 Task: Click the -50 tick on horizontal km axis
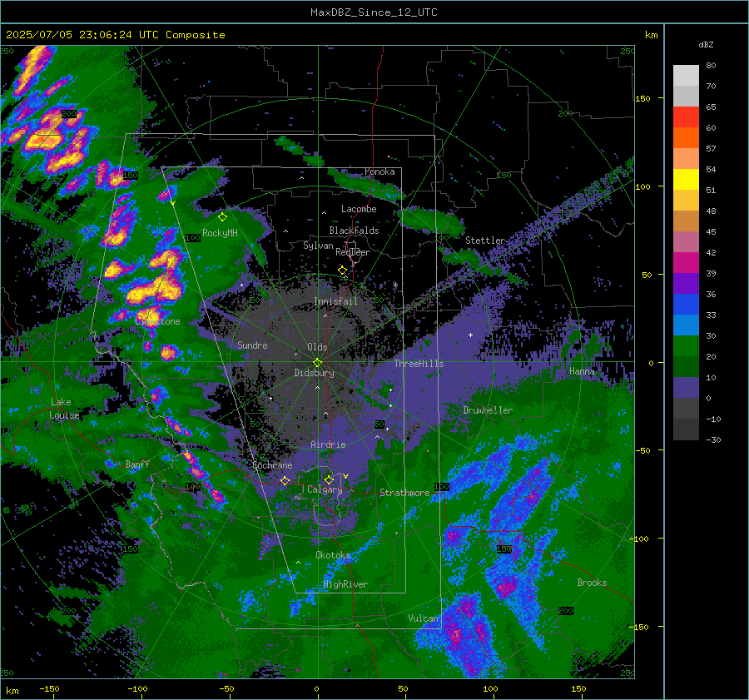tap(227, 688)
